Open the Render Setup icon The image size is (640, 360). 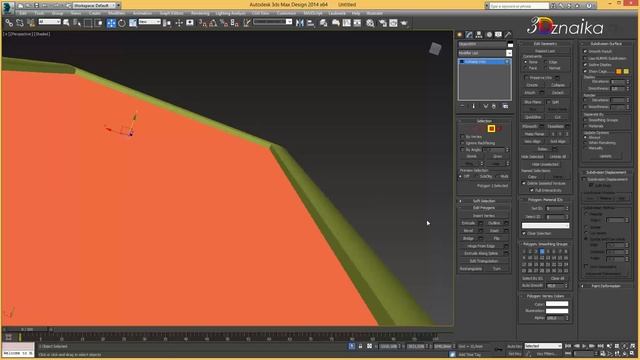pos(382,23)
